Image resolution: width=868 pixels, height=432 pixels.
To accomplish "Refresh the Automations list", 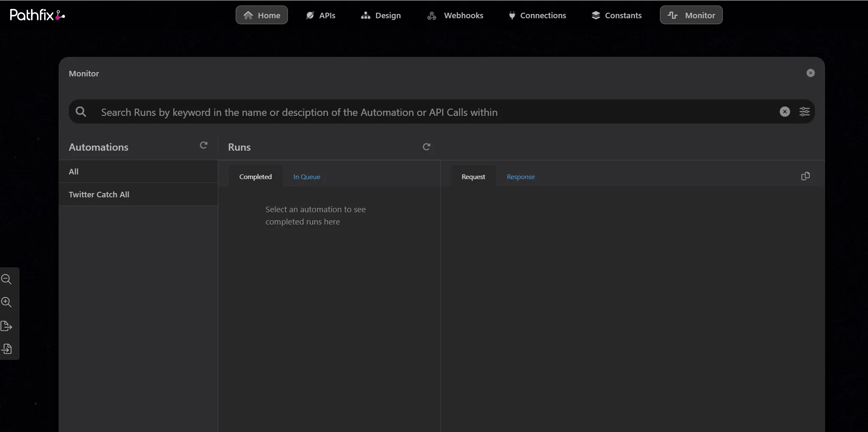I will tap(204, 146).
